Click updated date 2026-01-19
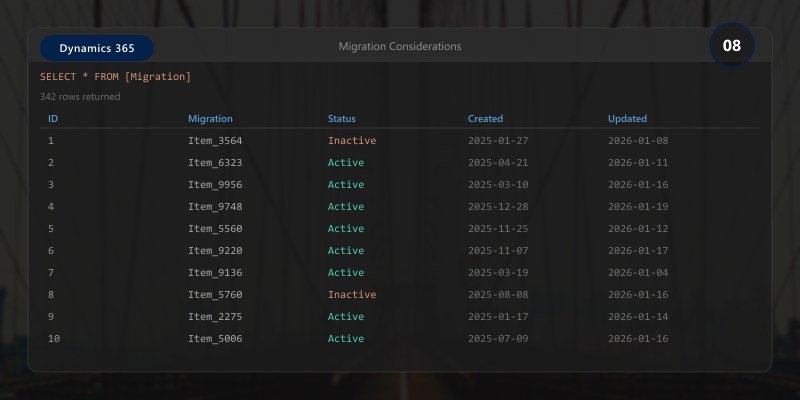Screen dimensions: 800x400 click(638, 206)
